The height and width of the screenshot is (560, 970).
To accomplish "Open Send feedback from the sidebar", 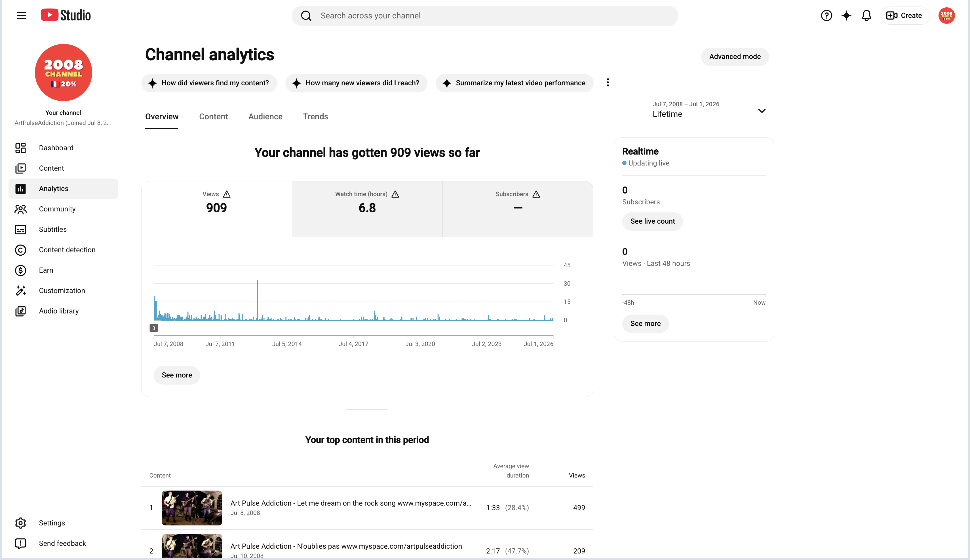I will 64,543.
